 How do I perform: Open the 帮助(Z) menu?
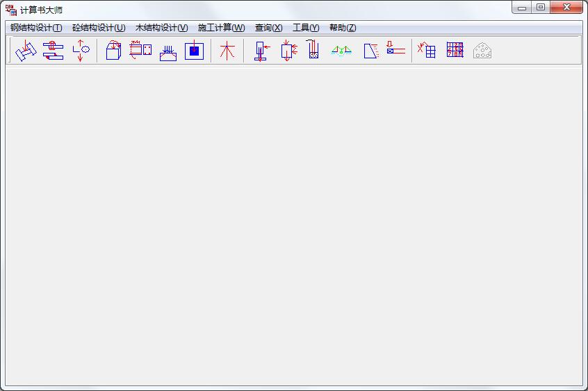(x=343, y=28)
